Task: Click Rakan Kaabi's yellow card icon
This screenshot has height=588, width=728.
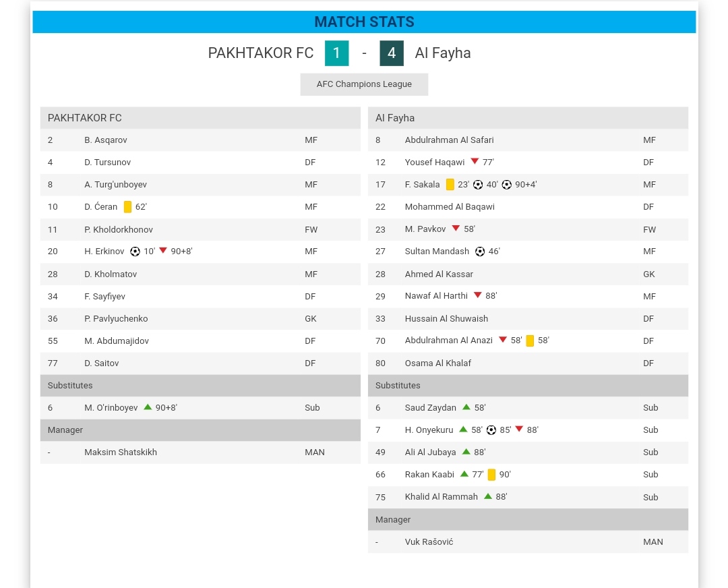Action: click(491, 475)
